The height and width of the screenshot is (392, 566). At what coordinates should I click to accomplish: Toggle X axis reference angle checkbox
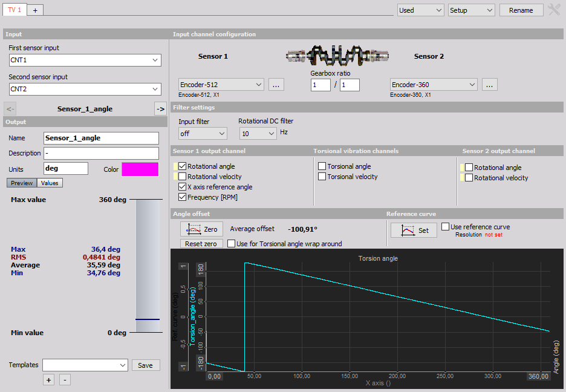[x=182, y=187]
